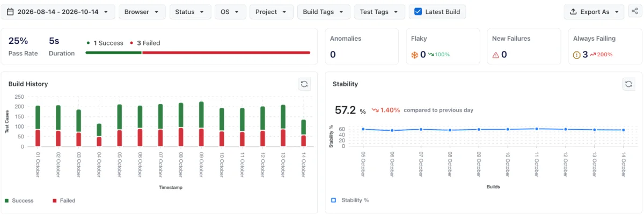This screenshot has height=215, width=644.
Task: Click the green success segment of progress bar
Action: tap(113, 53)
